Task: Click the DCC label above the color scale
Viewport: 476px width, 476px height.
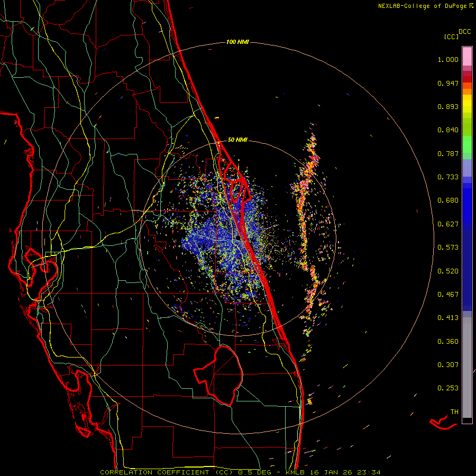Action: [465, 32]
